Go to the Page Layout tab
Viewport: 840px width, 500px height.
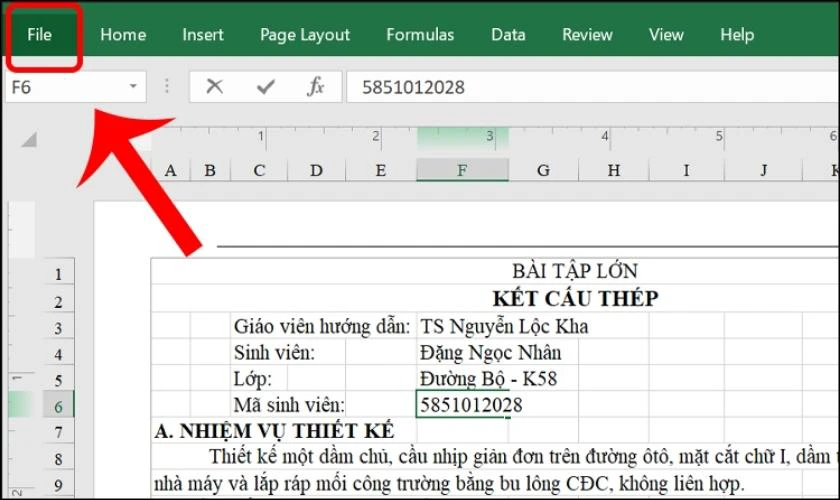point(305,35)
